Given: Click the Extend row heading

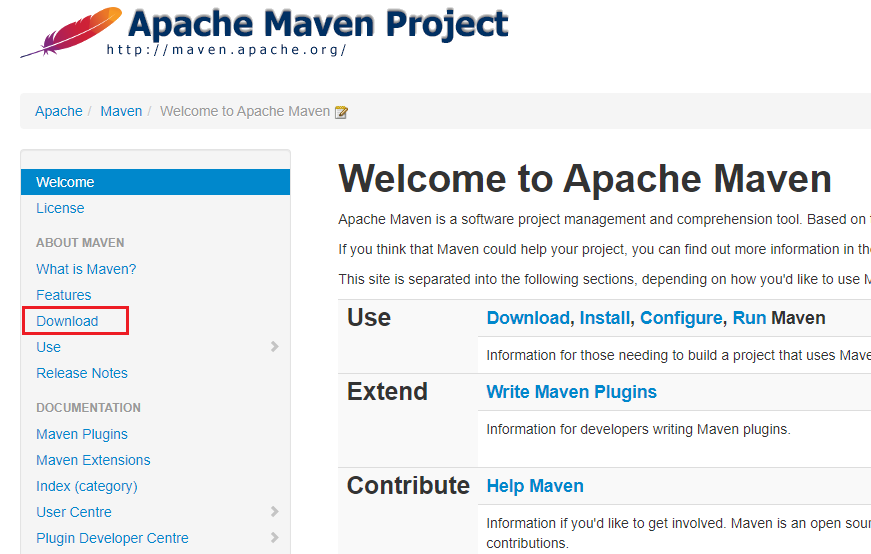Looking at the screenshot, I should click(x=387, y=392).
